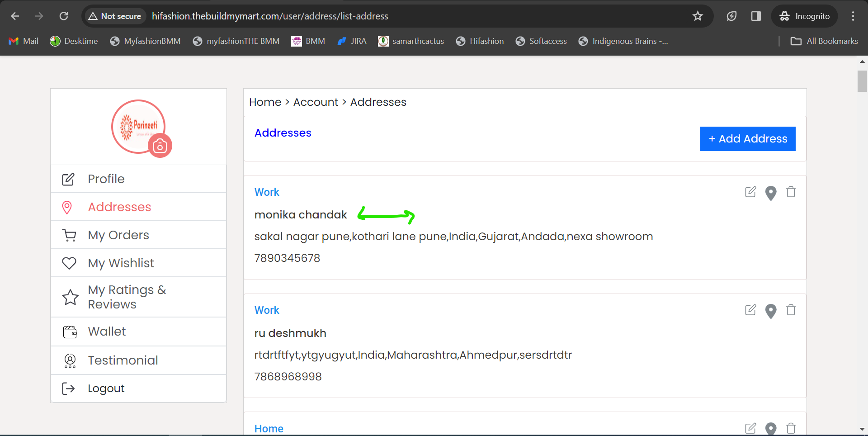Go back using browser back arrow
This screenshot has width=868, height=436.
pos(15,16)
